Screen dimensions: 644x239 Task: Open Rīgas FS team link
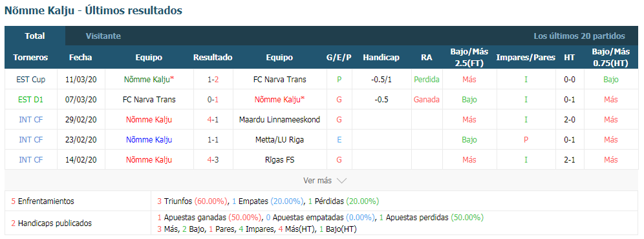(x=280, y=160)
